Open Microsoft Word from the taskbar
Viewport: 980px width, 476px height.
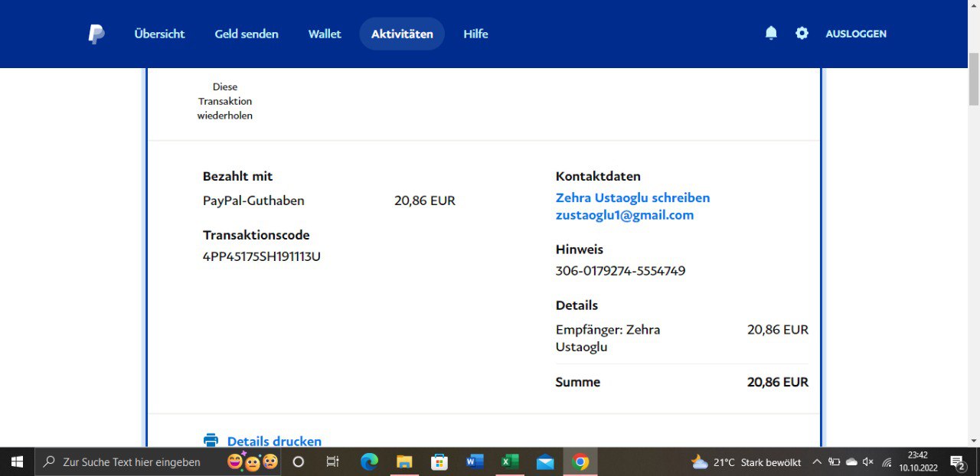[x=475, y=461]
